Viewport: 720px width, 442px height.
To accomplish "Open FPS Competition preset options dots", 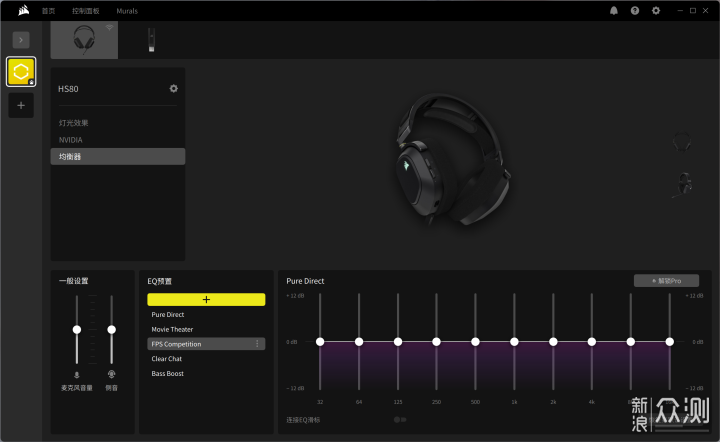I will point(257,344).
